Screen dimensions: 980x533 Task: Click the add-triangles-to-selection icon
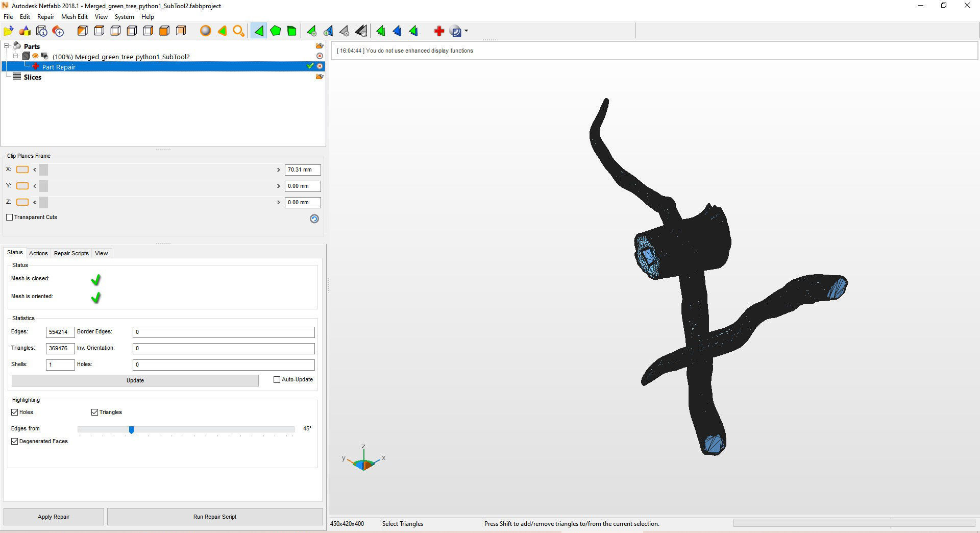coord(312,31)
